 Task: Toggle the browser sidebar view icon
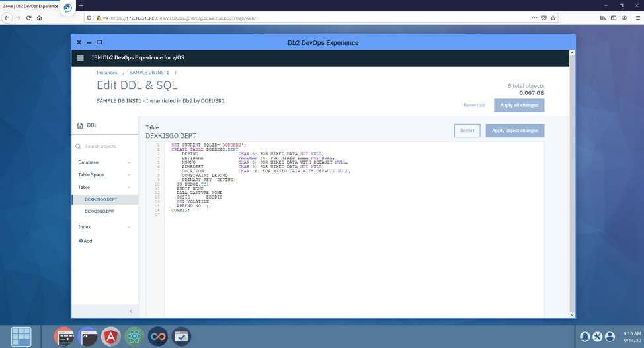click(x=614, y=18)
